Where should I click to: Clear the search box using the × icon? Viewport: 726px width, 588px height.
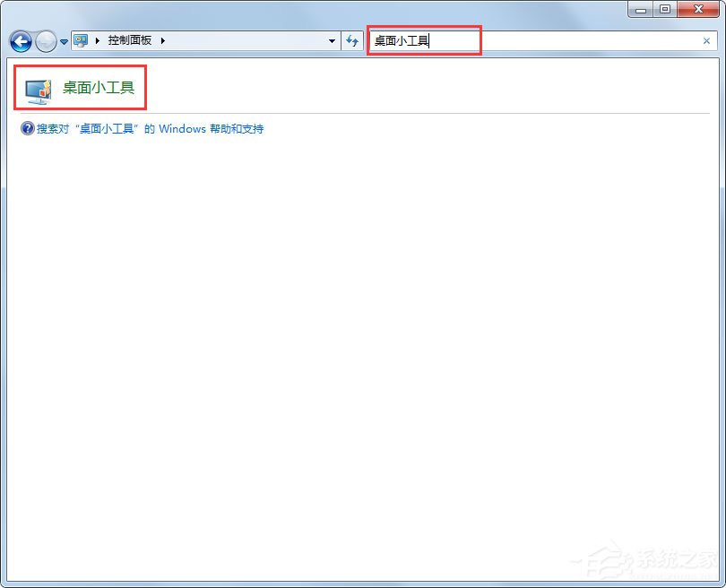[707, 40]
